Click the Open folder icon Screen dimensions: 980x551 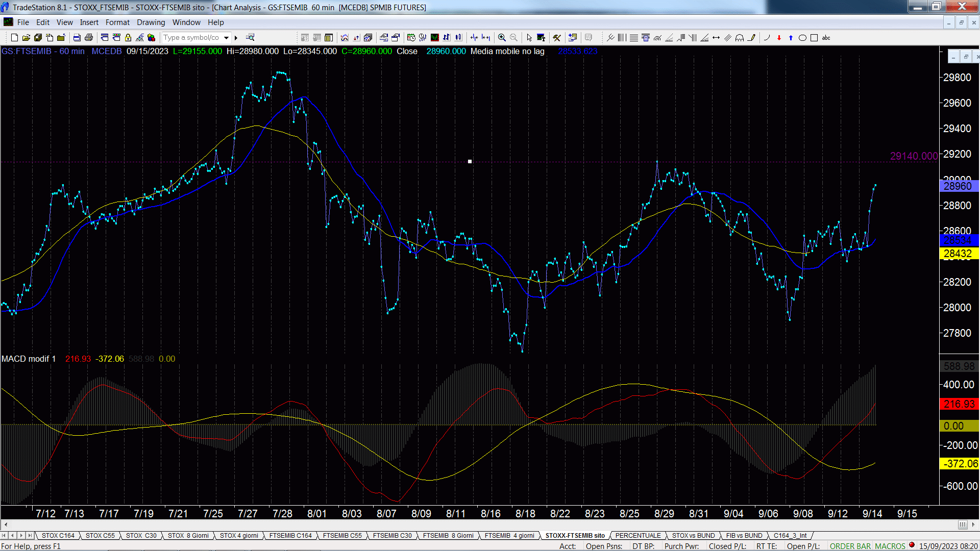[x=26, y=38]
